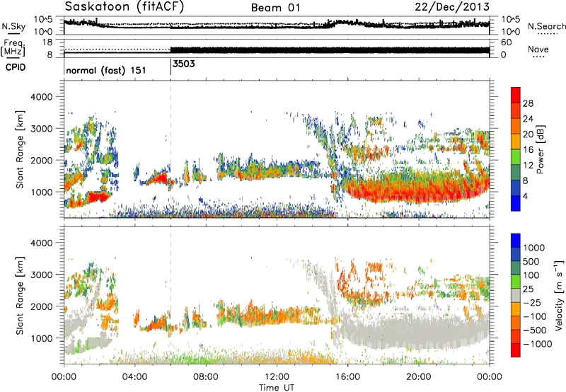Click the "18" tick on the frequency axis
566x392 pixels.
(x=47, y=42)
